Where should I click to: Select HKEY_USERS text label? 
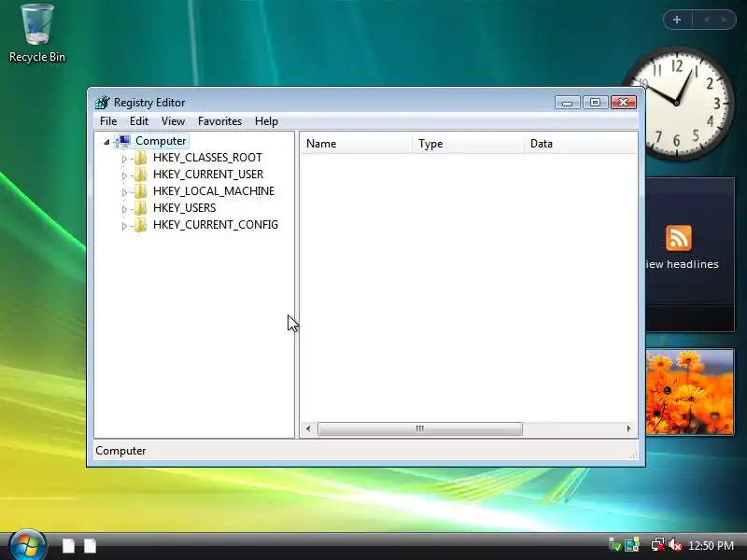[184, 207]
